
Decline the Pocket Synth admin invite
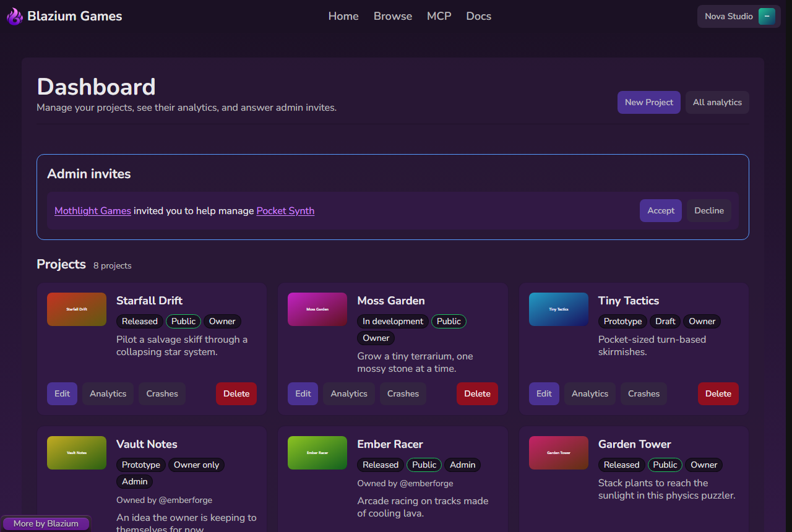pos(709,210)
